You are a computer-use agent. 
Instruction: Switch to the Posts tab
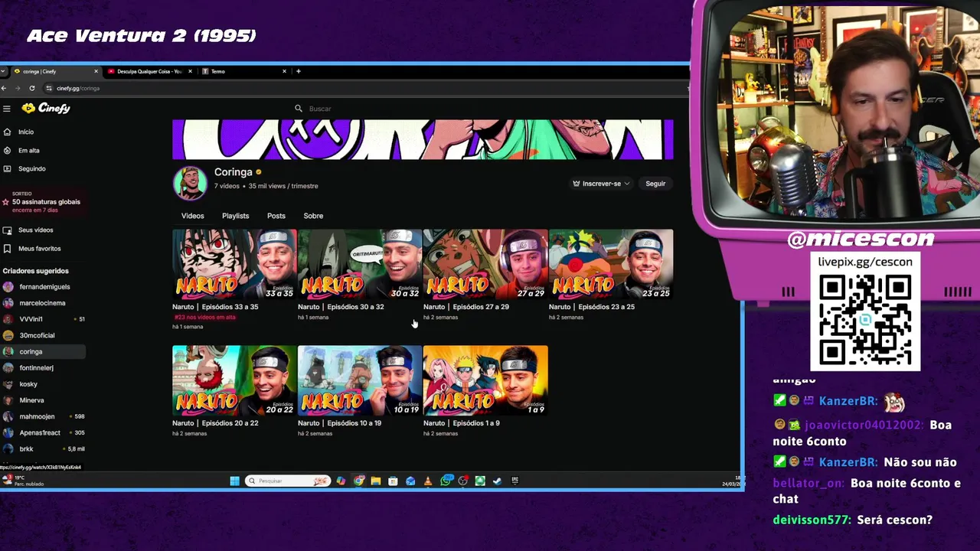pyautogui.click(x=276, y=216)
